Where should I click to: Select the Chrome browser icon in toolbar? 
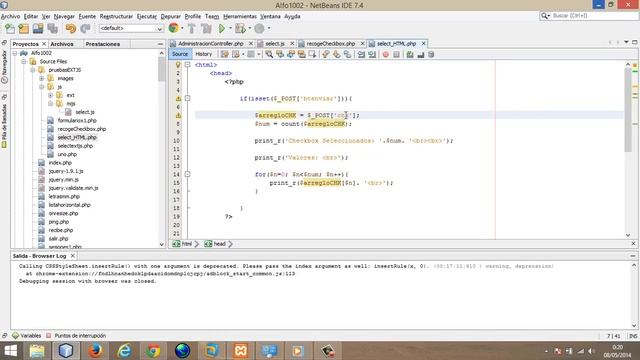pos(173,28)
